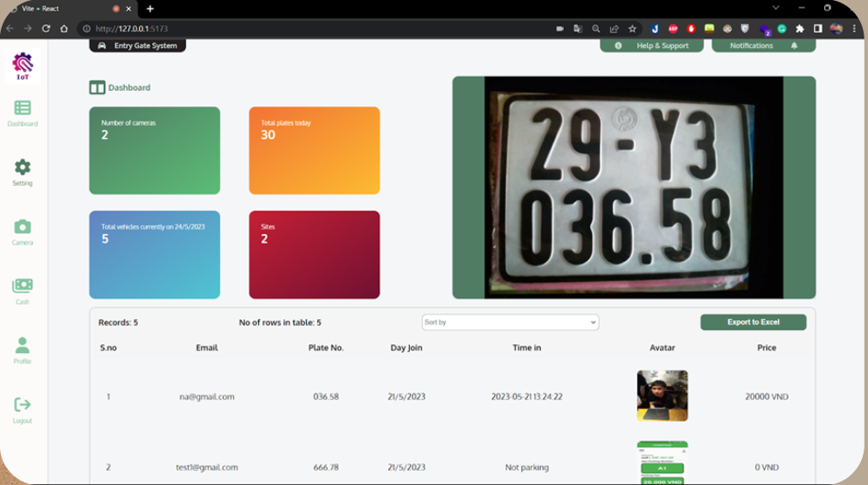The height and width of the screenshot is (485, 868).
Task: Open Help & Support
Action: (x=651, y=45)
